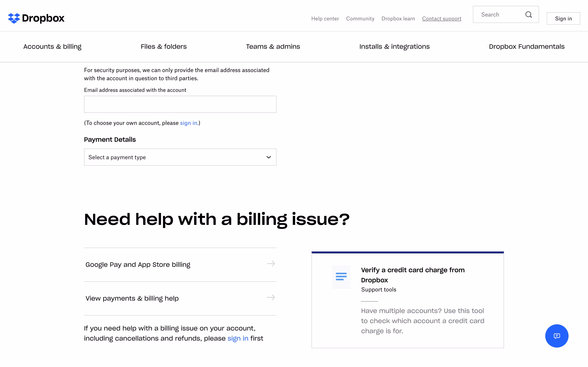Click the payment type dropdown chevron
Viewport: 588px width, 367px height.
(269, 157)
